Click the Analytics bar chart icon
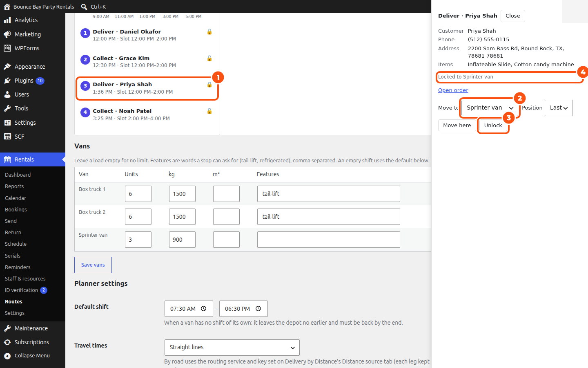This screenshot has height=368, width=588. click(7, 20)
